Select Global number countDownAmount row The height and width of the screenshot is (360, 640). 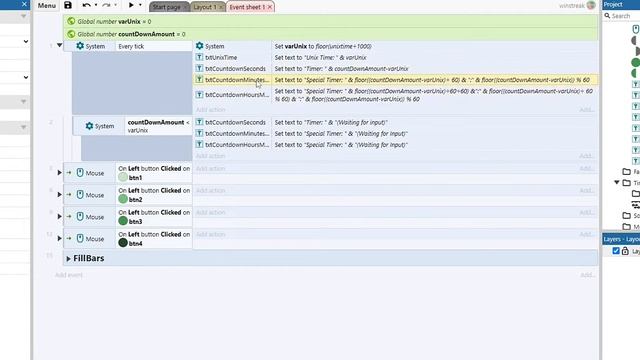[x=331, y=34]
